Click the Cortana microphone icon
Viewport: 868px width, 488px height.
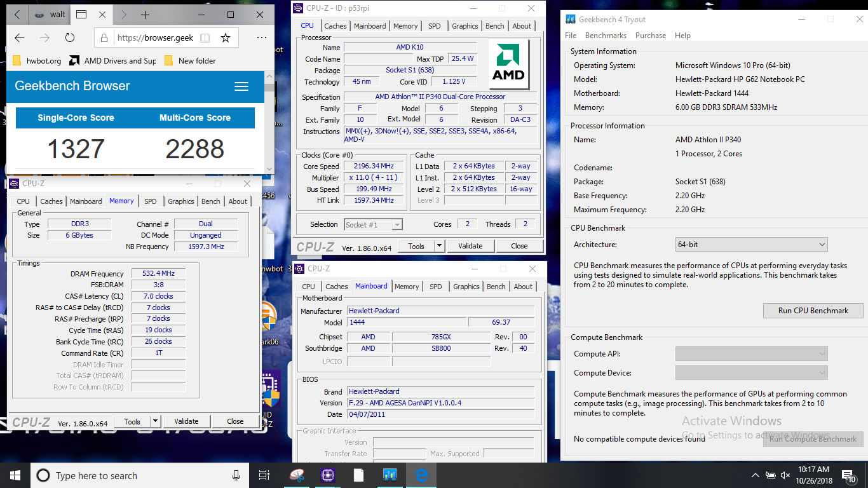coord(236,475)
